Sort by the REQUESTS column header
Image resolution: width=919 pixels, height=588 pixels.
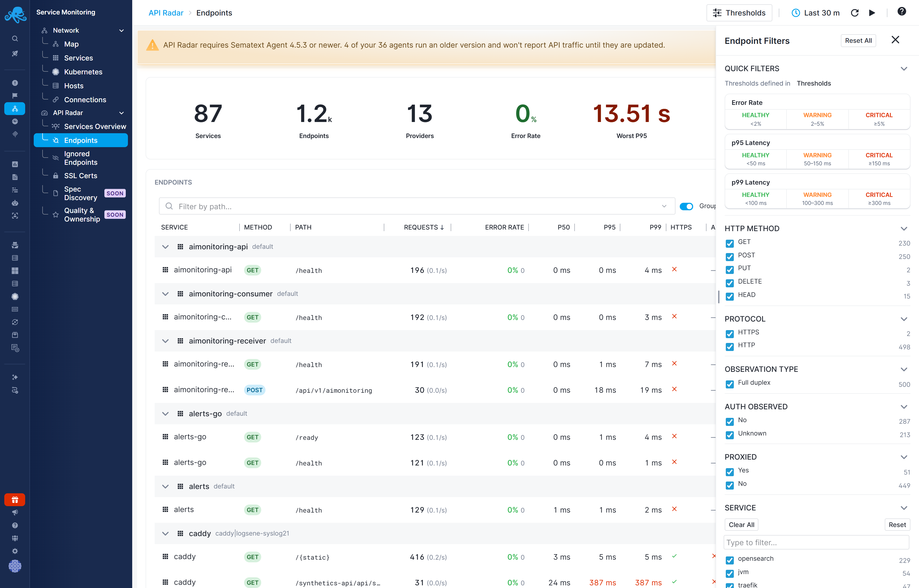(x=424, y=227)
